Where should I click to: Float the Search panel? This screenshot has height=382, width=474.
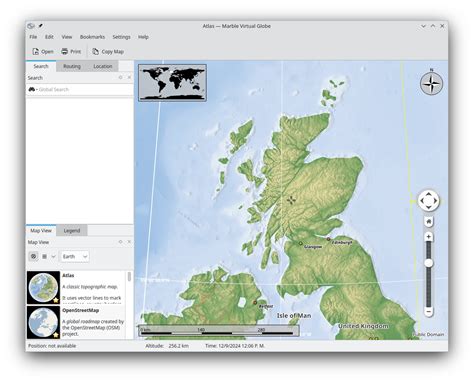pyautogui.click(x=120, y=77)
